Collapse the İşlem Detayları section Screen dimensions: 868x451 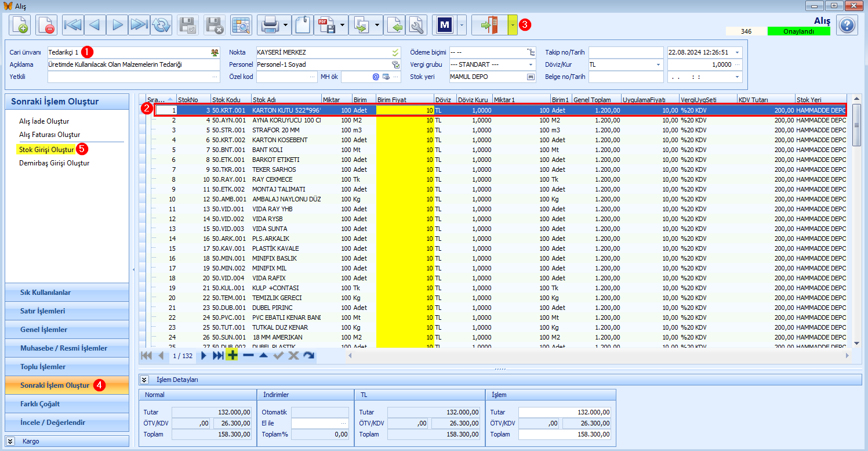144,380
